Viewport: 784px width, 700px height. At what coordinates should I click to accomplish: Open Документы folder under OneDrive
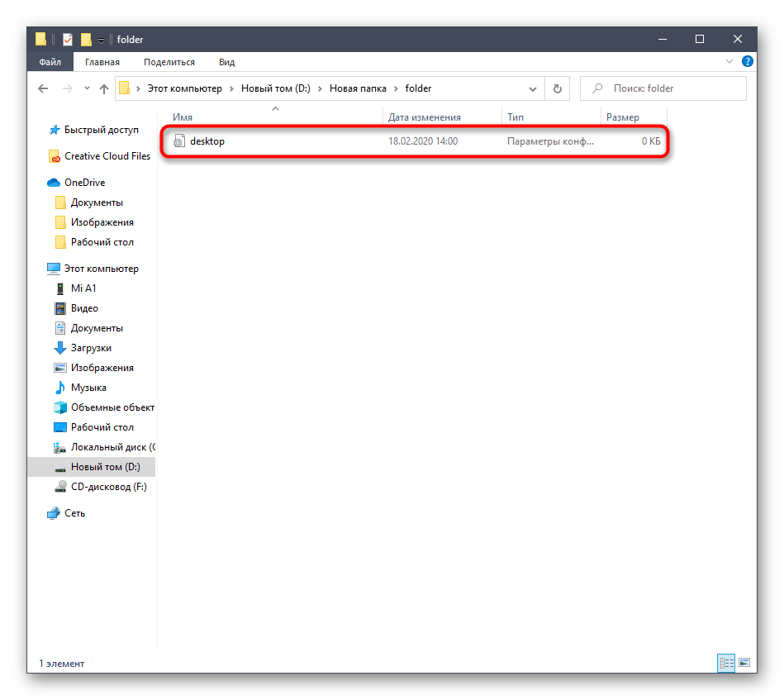(x=97, y=202)
